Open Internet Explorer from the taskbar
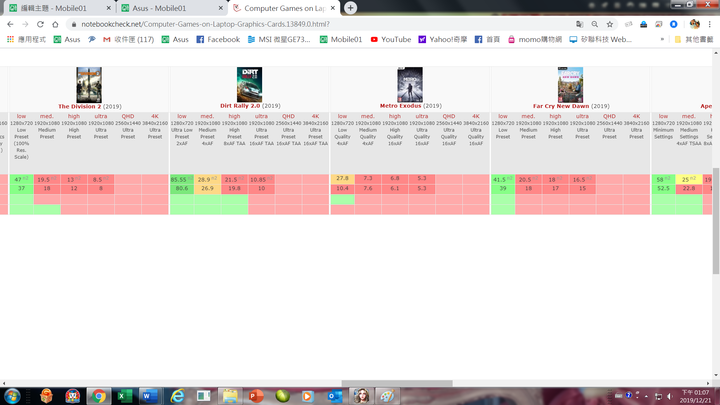Viewport: 720px width, 405px height. pyautogui.click(x=177, y=396)
